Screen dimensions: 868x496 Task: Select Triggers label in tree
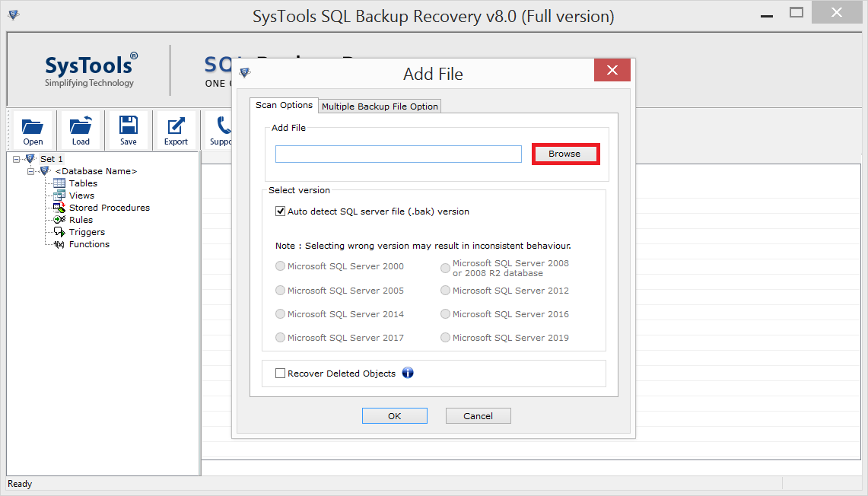(x=87, y=232)
